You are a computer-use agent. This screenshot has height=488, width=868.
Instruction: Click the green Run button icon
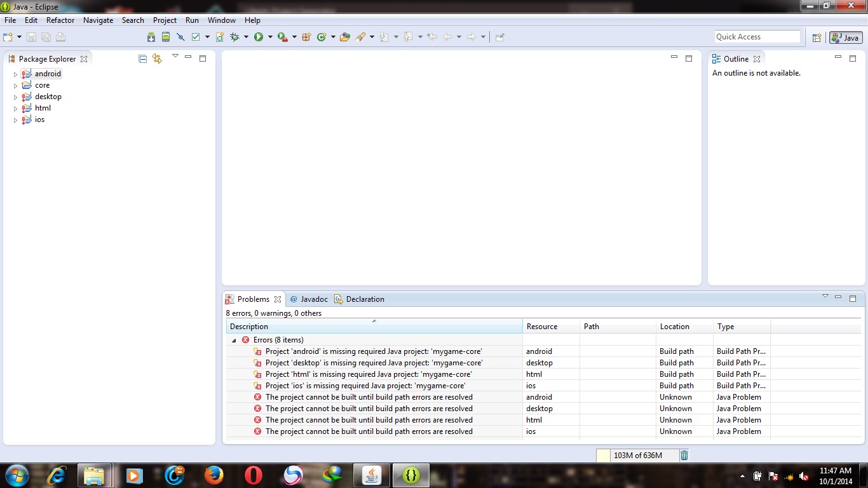(x=259, y=37)
